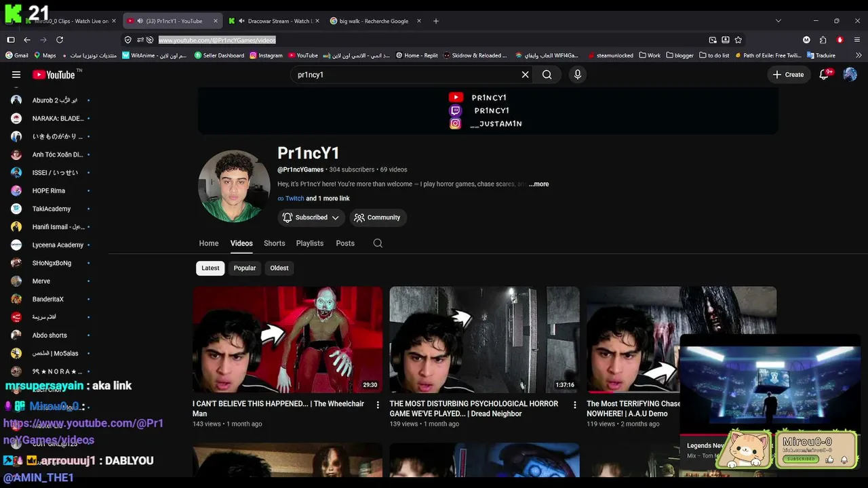Open the Work bookmarks folder
Viewport: 868px width, 488px height.
pyautogui.click(x=650, y=56)
